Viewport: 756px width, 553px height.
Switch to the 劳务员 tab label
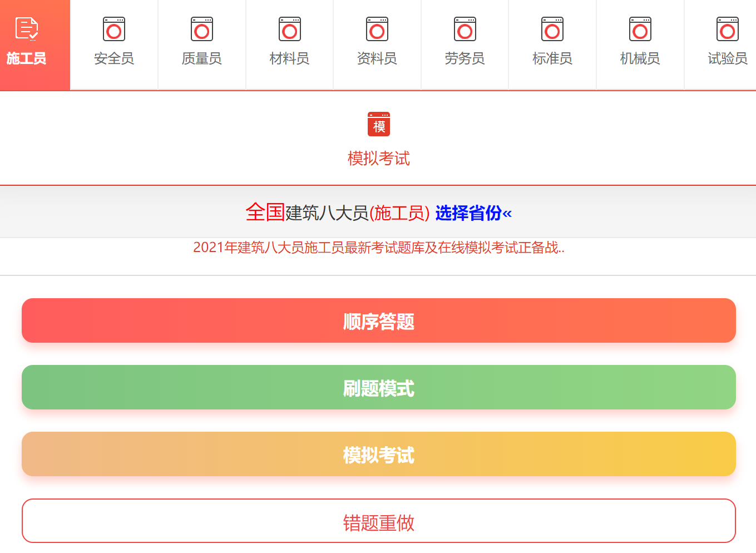coord(465,58)
